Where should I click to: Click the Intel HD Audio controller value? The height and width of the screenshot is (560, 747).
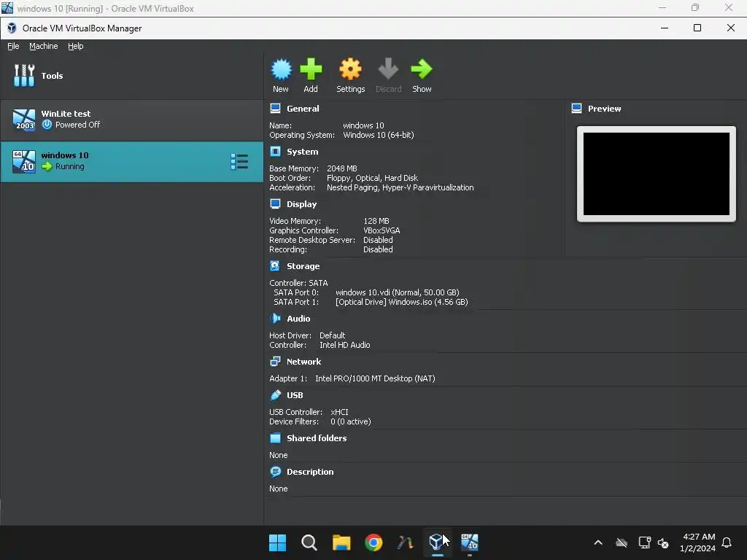344,345
